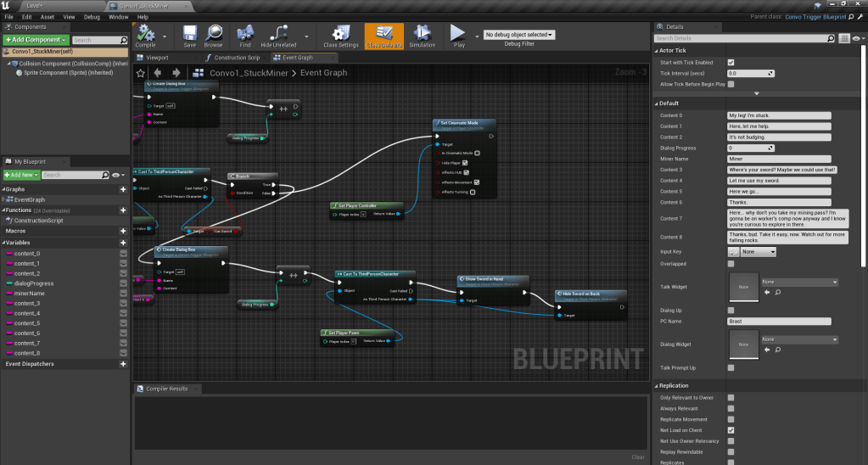The image size is (868, 465).
Task: Switch to the Viewport tab
Action: [157, 58]
